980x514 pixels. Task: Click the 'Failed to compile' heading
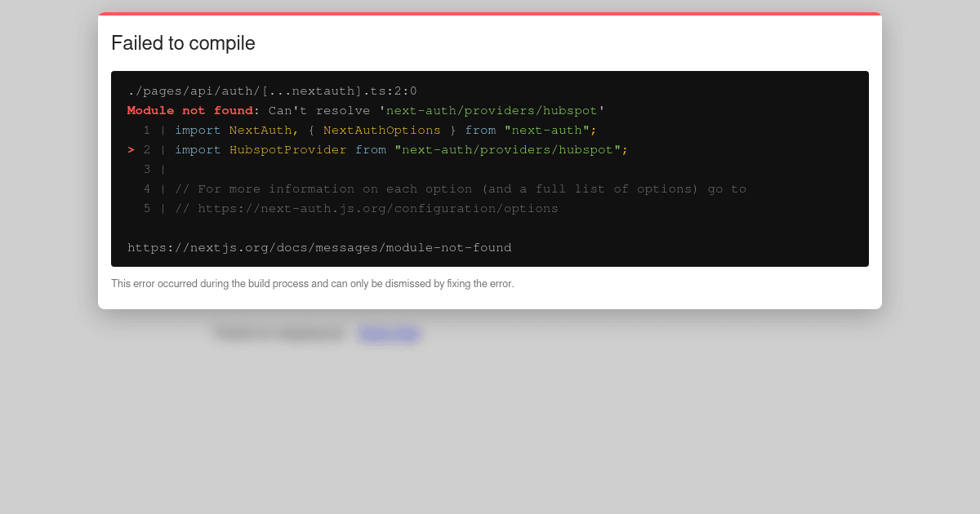[x=183, y=42]
